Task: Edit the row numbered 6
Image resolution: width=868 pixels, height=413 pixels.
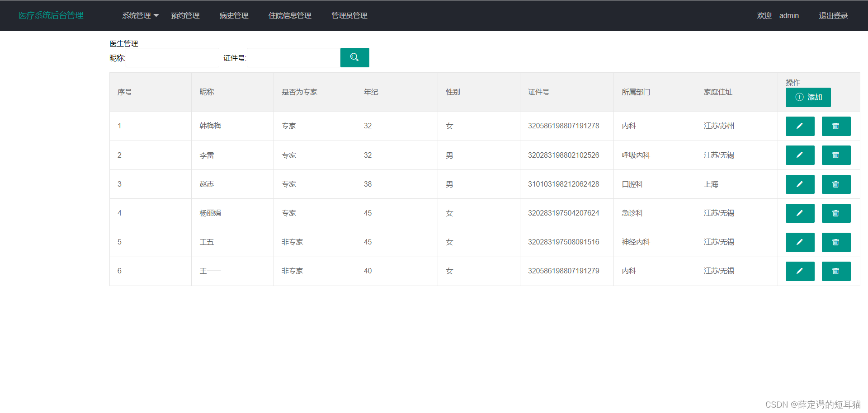Action: 800,271
